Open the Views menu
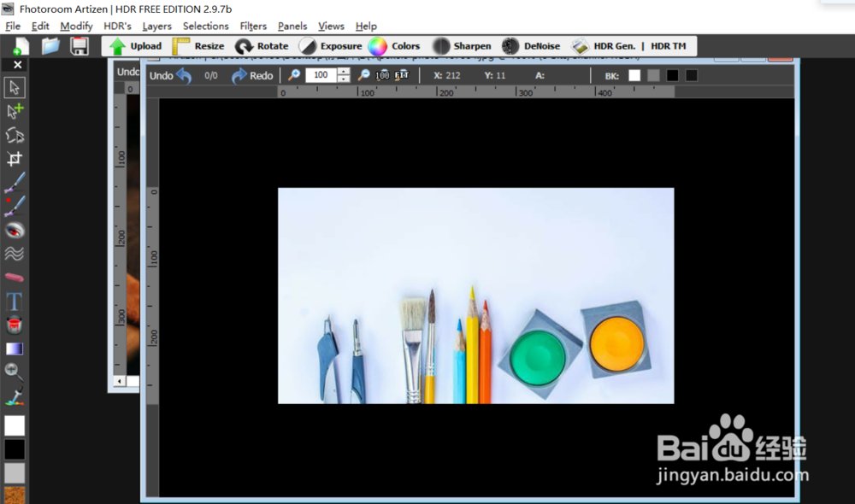This screenshot has width=855, height=504. pyautogui.click(x=331, y=26)
